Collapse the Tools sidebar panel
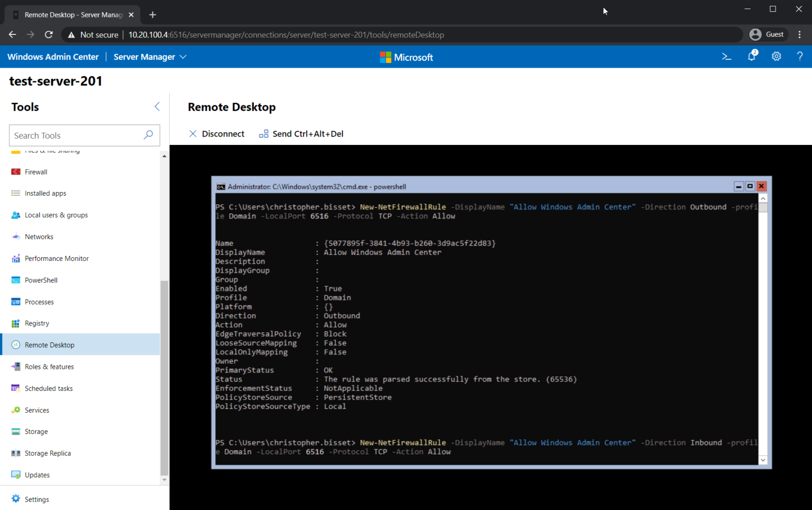 pyautogui.click(x=156, y=106)
